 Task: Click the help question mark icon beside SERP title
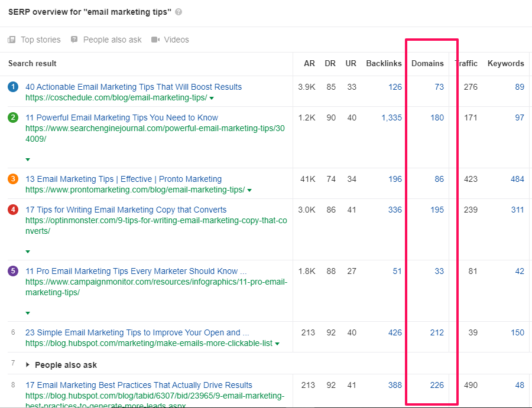point(179,12)
